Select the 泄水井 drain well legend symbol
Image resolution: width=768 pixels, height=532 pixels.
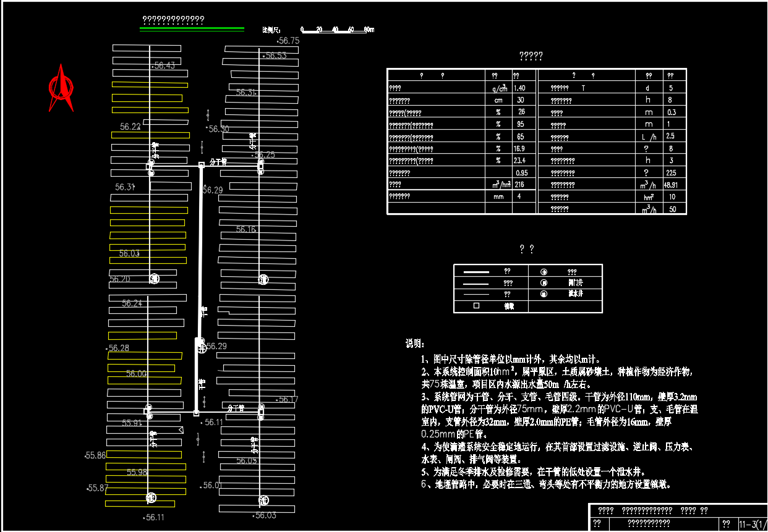tap(544, 293)
